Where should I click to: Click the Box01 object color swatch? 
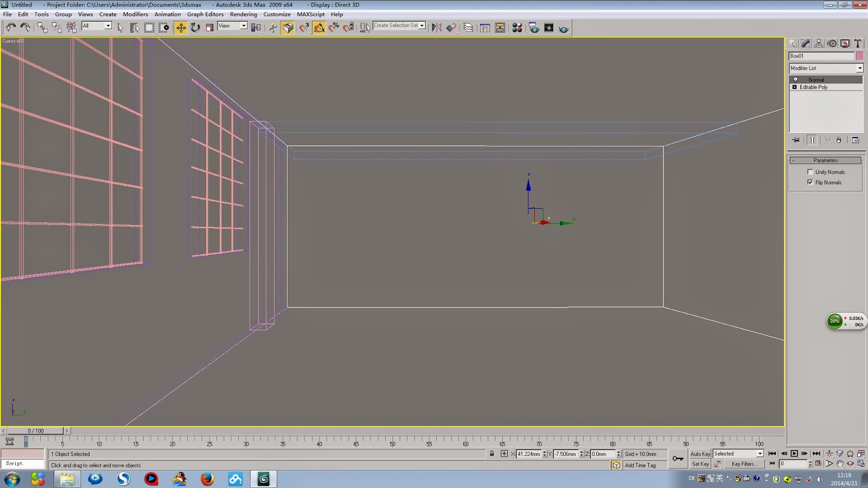click(x=860, y=56)
